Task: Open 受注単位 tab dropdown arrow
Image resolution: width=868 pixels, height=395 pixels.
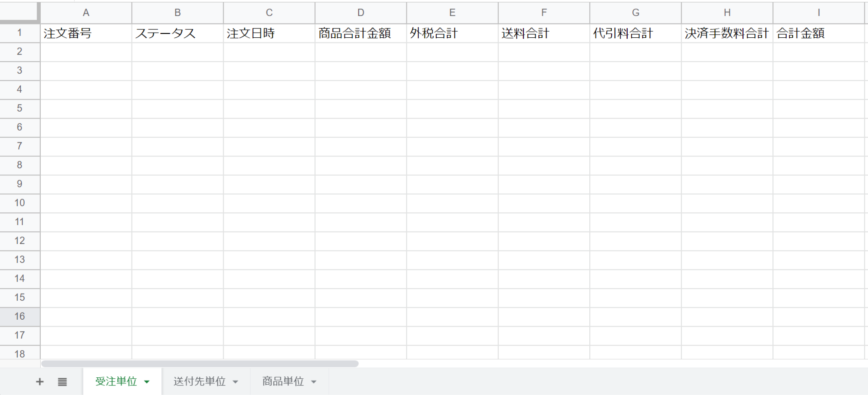Action: 147,382
